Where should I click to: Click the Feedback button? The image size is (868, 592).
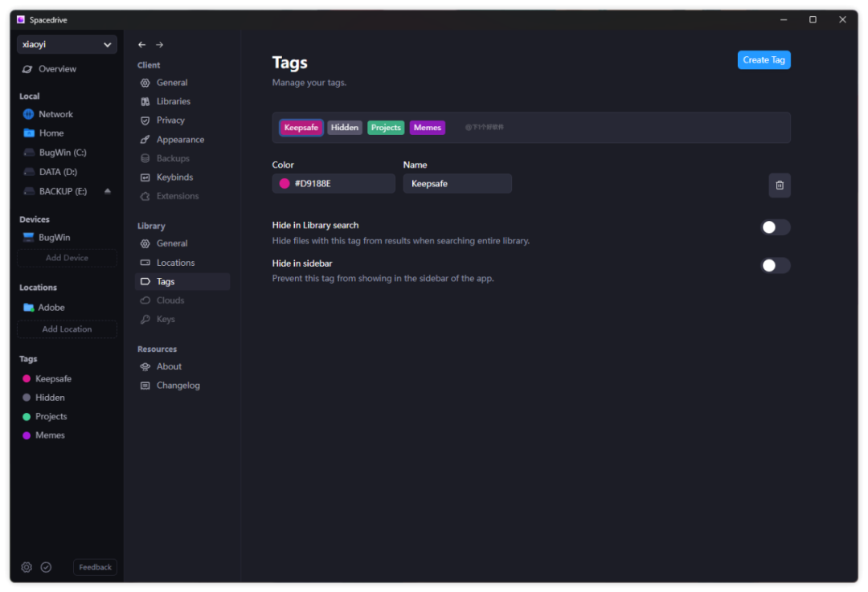pyautogui.click(x=95, y=567)
